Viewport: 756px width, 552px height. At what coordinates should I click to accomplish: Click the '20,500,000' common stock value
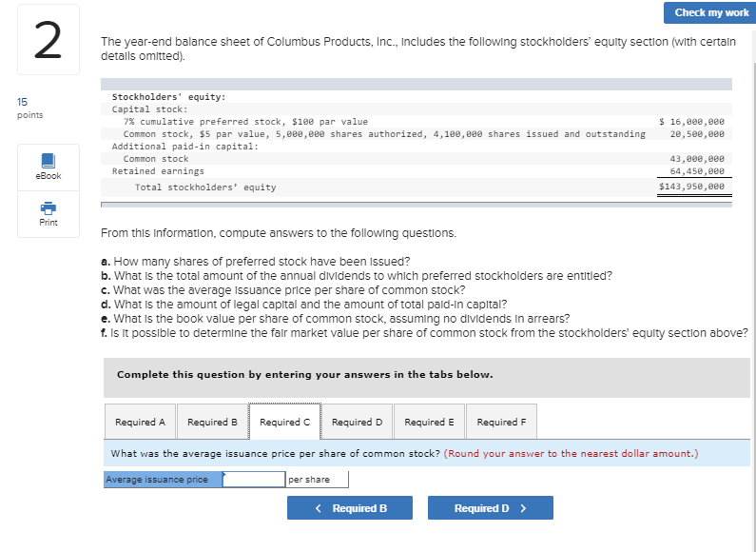pyautogui.click(x=697, y=134)
